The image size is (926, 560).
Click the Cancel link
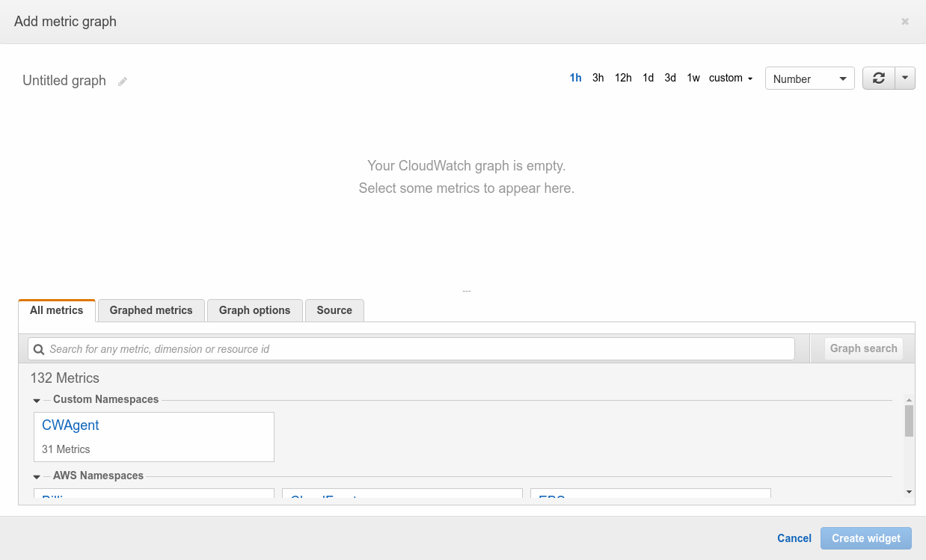point(794,538)
